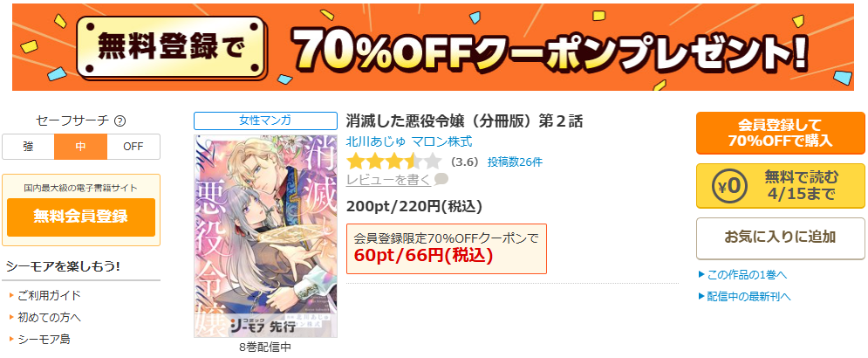Click the arrow icon before 配信中の最新刊へ
Viewport: 868px width, 358px height.
coord(701,297)
